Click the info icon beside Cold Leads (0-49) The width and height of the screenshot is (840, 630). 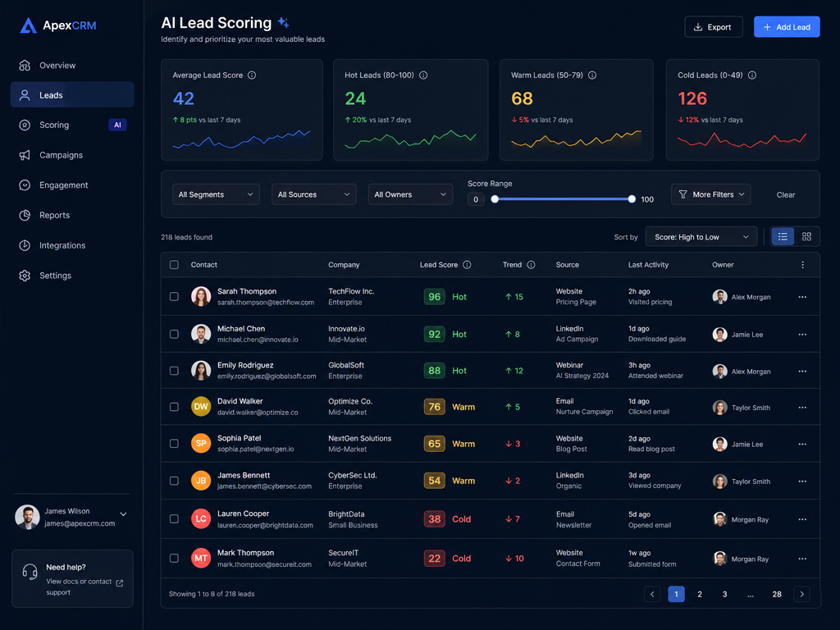(x=752, y=75)
